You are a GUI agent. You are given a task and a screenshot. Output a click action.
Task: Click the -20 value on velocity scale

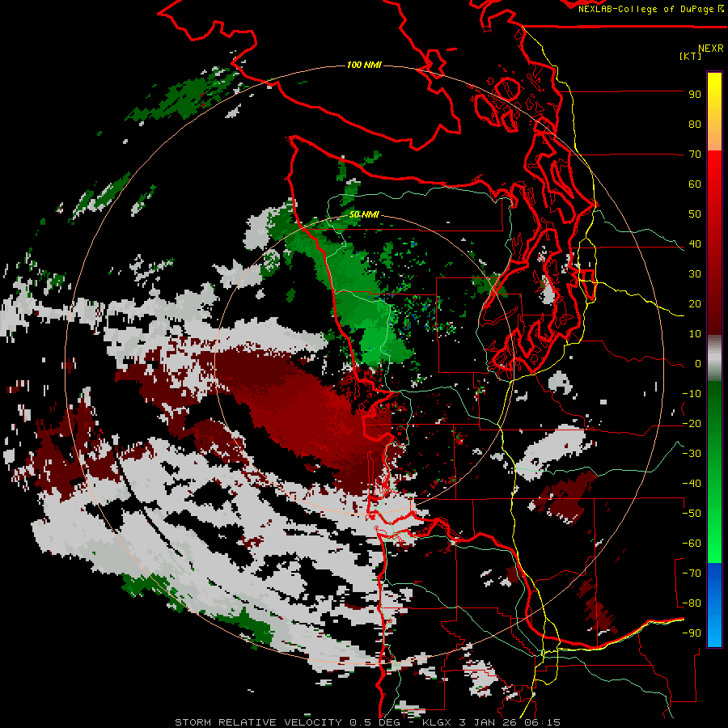tap(692, 424)
